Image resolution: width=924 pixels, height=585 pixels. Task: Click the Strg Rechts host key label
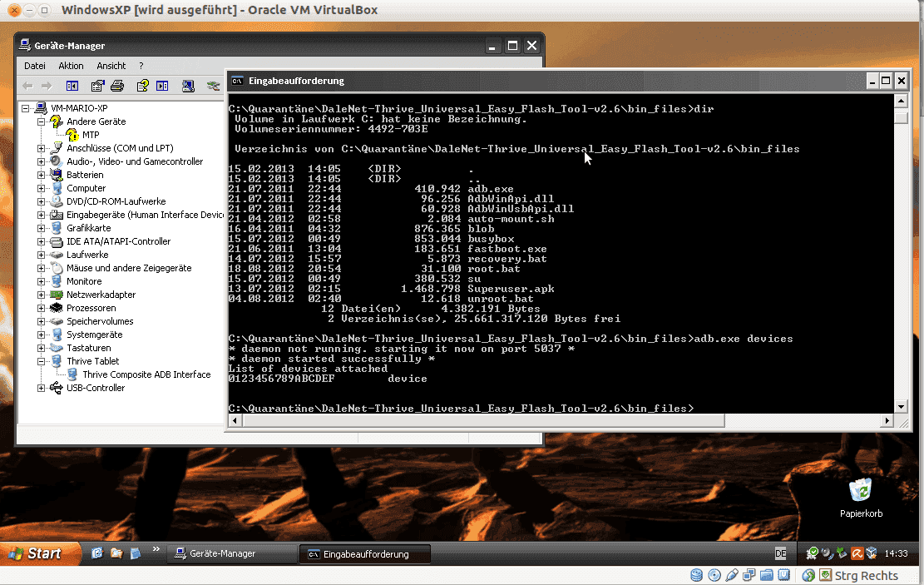(x=867, y=576)
